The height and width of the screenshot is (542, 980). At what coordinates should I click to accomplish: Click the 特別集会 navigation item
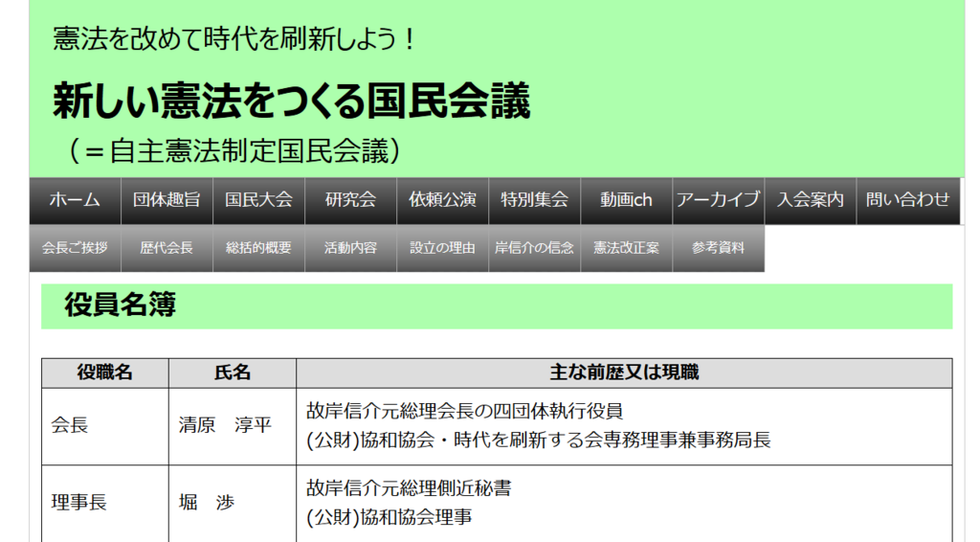coord(534,201)
